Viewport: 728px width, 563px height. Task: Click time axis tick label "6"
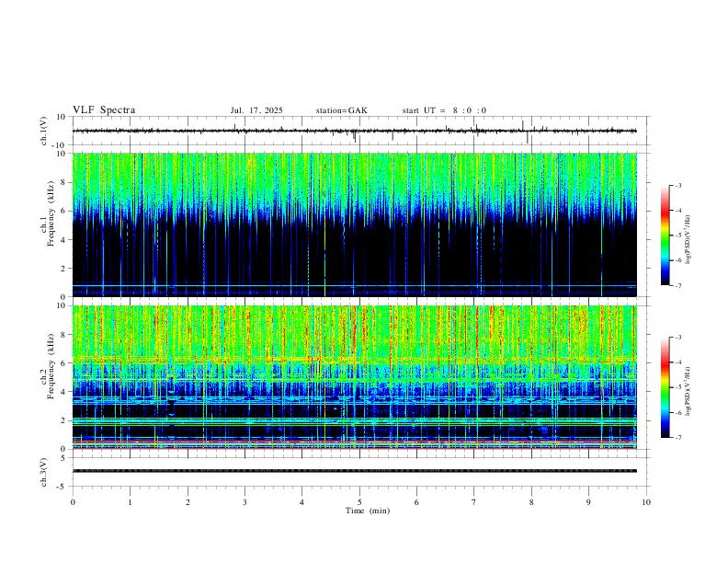pos(416,502)
